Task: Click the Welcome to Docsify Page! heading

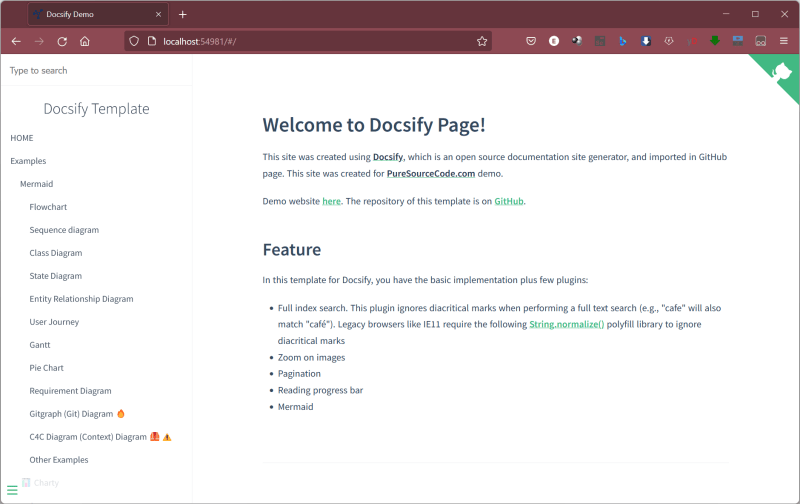Action: tap(374, 125)
